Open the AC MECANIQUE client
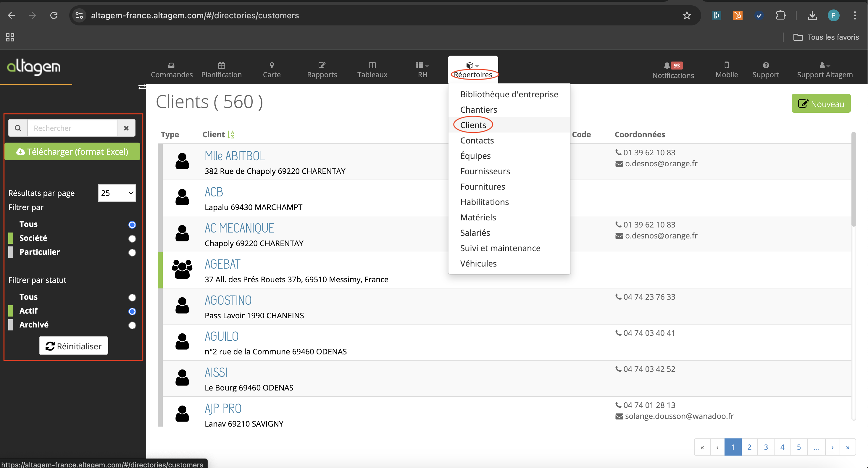868x468 pixels. click(239, 228)
